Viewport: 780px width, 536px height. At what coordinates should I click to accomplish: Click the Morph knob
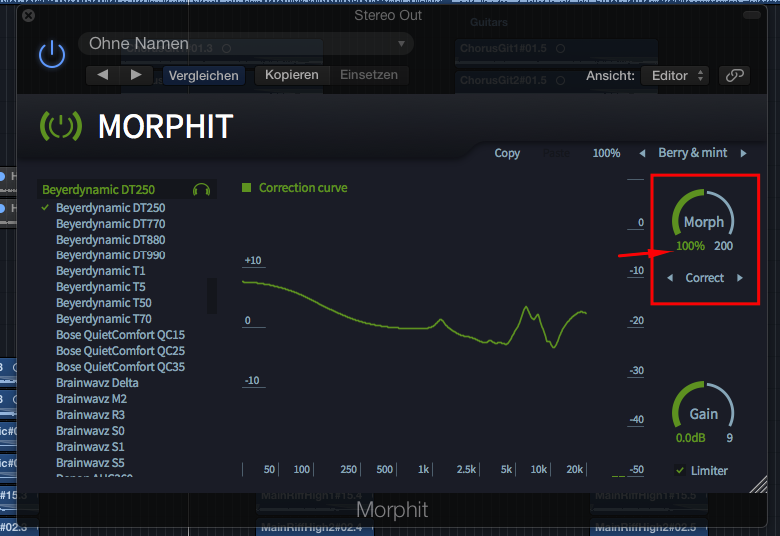tap(703, 213)
